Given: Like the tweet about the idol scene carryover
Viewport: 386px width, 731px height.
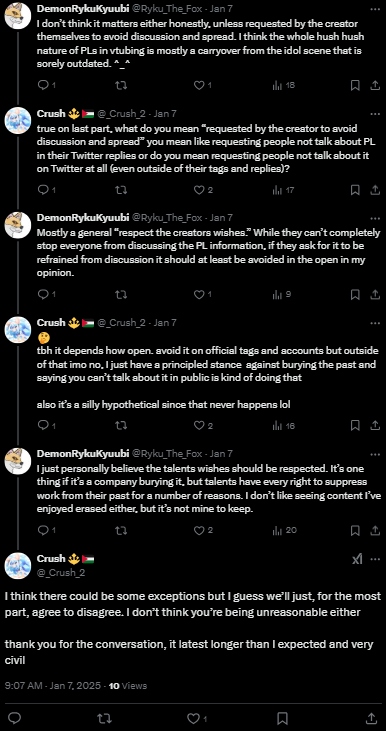Looking at the screenshot, I should pos(203,85).
